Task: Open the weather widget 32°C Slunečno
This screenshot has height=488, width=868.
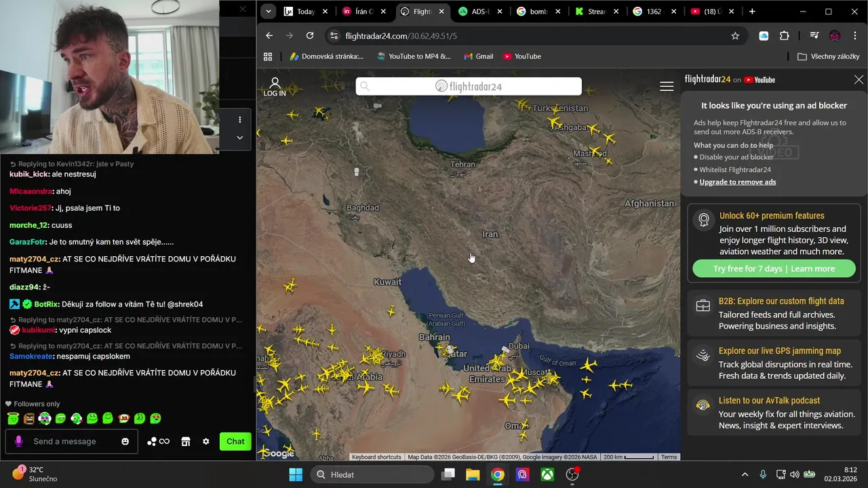Action: (x=35, y=474)
